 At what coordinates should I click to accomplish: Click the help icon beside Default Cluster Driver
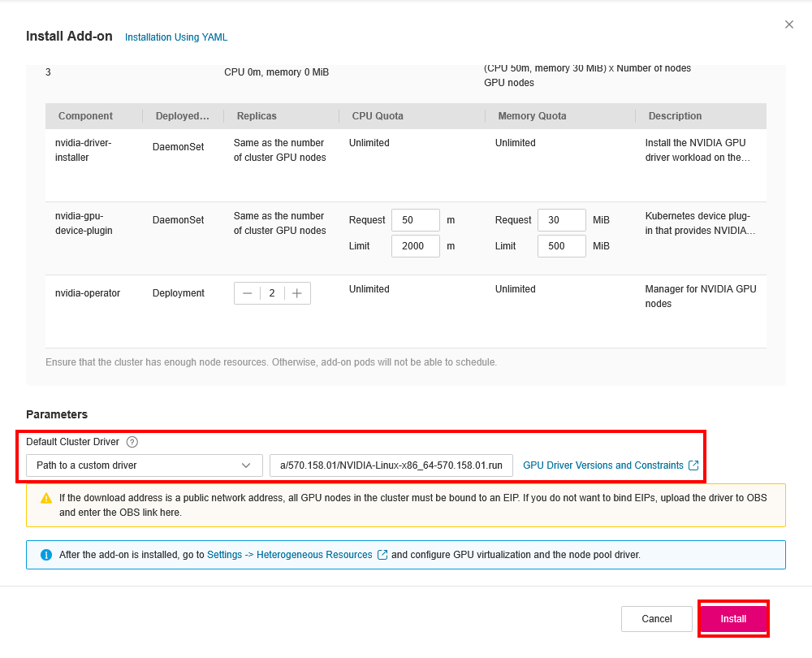[x=132, y=442]
